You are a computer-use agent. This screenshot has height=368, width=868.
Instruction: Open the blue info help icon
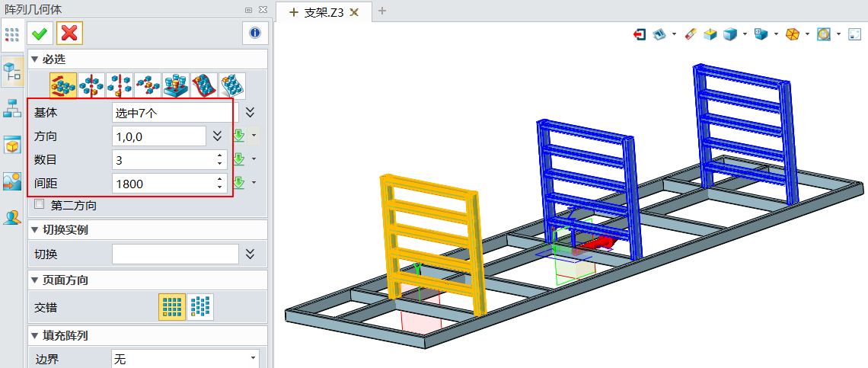coord(254,33)
